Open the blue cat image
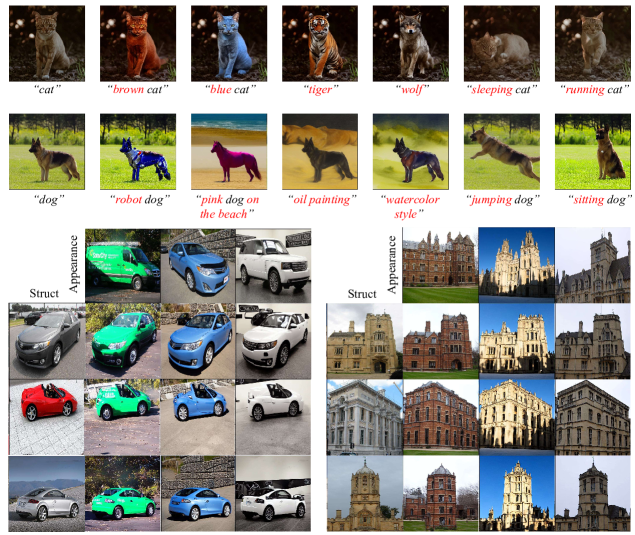Image resolution: width=635 pixels, height=535 pixels. click(x=229, y=43)
